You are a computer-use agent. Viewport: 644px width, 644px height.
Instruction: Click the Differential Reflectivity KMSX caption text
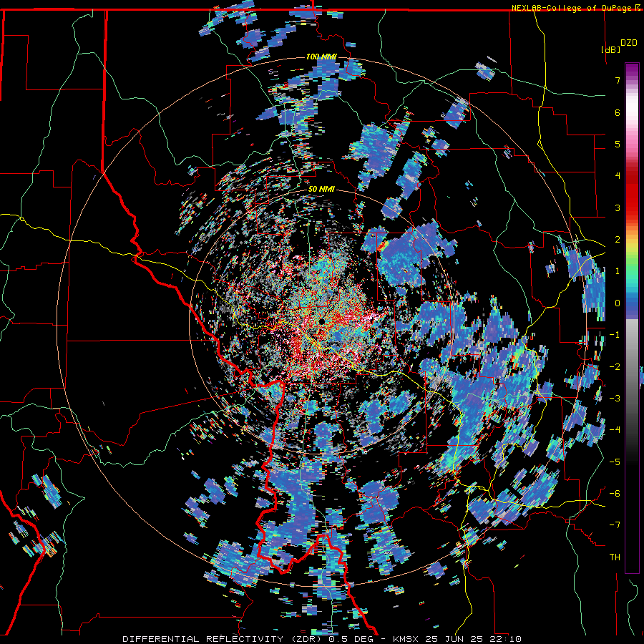click(322, 639)
